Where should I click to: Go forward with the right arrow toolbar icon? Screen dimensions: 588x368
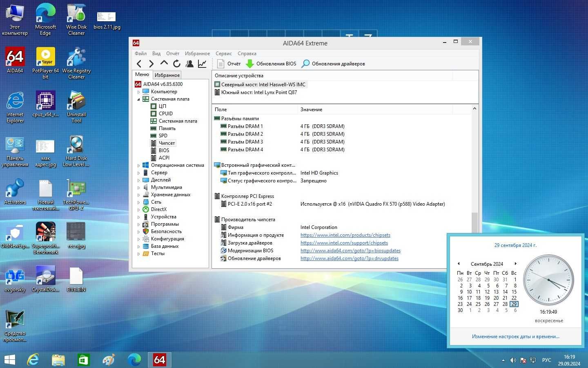click(x=151, y=63)
